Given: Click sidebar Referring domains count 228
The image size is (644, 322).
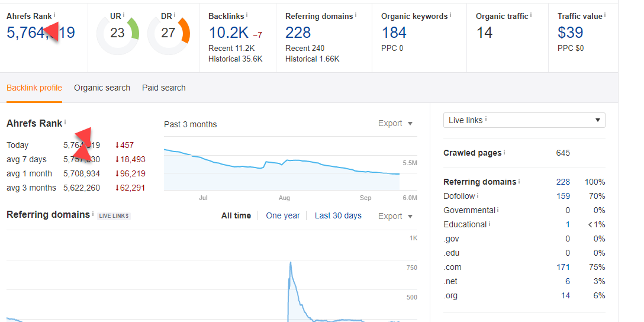Looking at the screenshot, I should [x=563, y=182].
